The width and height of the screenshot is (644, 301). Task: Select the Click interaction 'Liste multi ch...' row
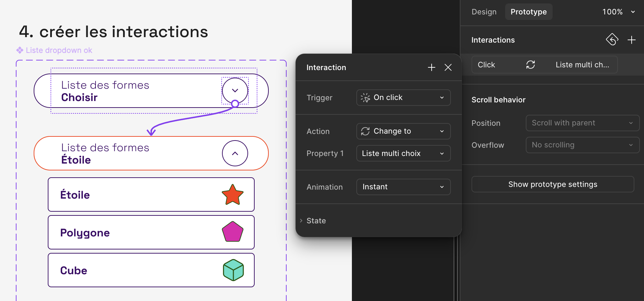544,65
